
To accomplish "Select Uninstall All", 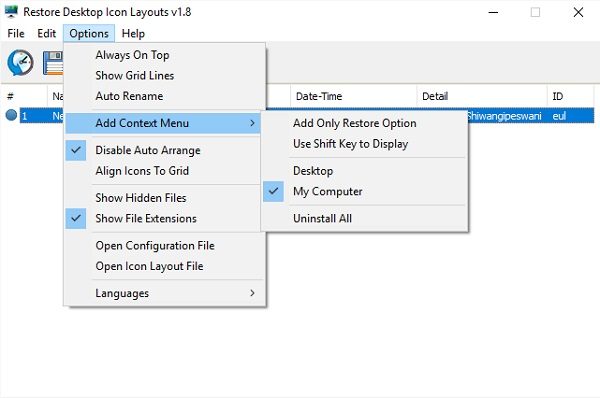I will (365, 219).
